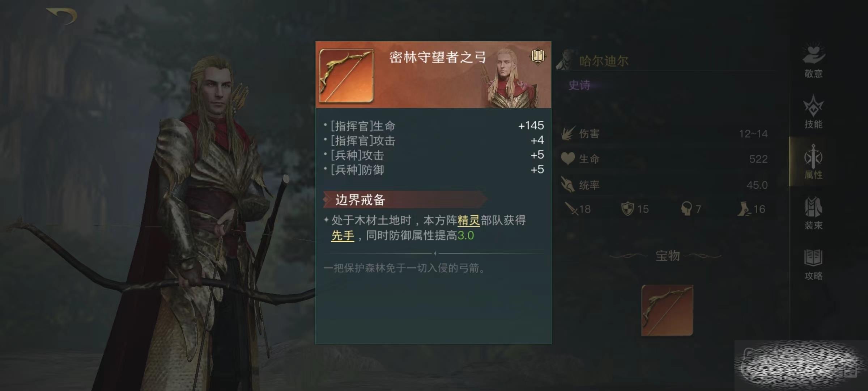Click the book icon in item header
Viewport: 868px width, 391px height.
pos(538,56)
